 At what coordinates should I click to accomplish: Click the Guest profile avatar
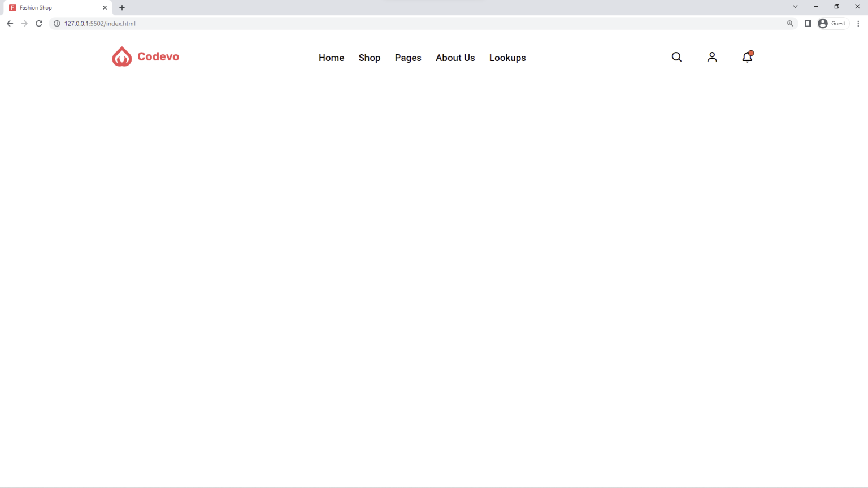(x=823, y=23)
